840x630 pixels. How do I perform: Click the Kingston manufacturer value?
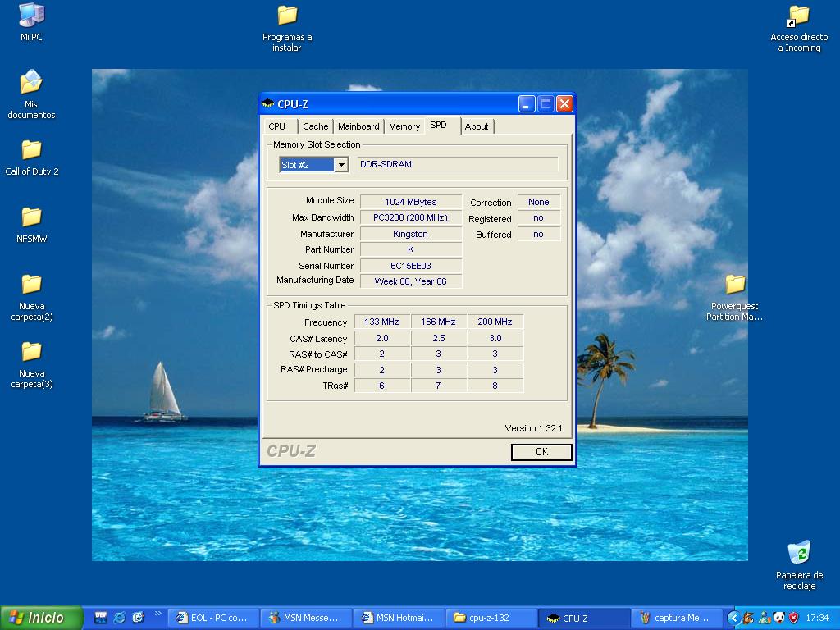pos(411,234)
